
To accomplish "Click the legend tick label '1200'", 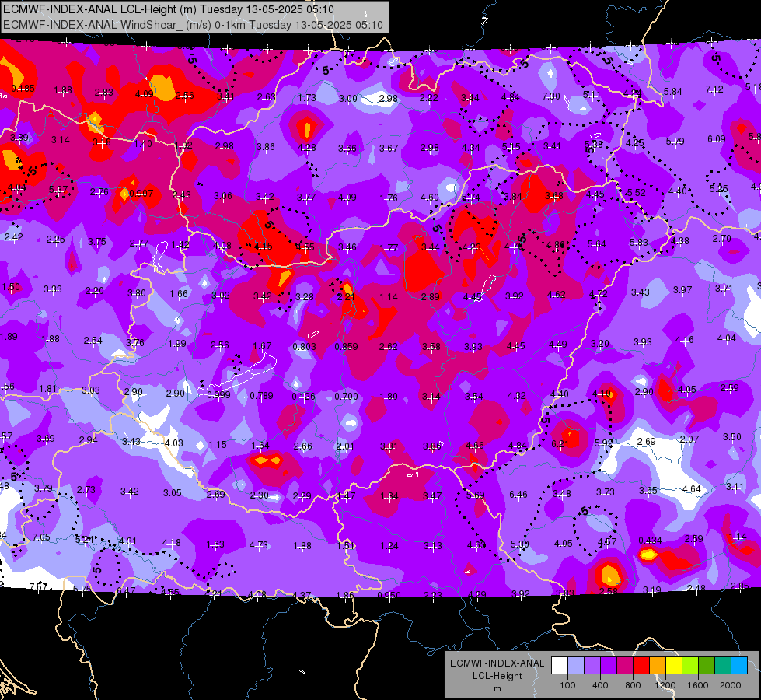I will [x=665, y=685].
